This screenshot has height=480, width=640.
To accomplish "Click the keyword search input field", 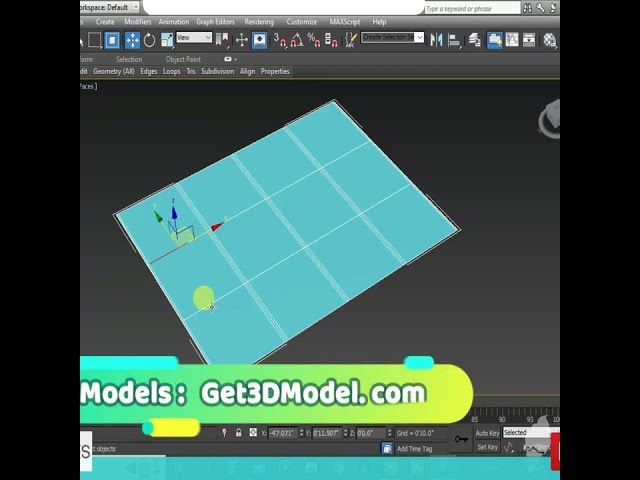I will [472, 8].
